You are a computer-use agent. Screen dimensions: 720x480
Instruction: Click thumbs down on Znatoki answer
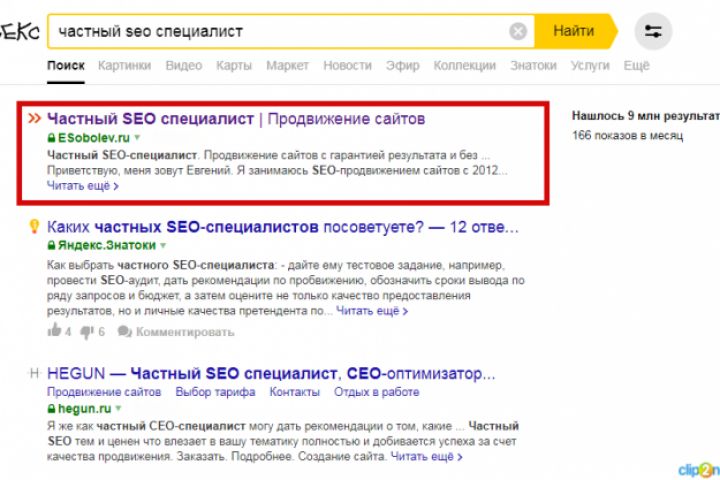coord(86,331)
